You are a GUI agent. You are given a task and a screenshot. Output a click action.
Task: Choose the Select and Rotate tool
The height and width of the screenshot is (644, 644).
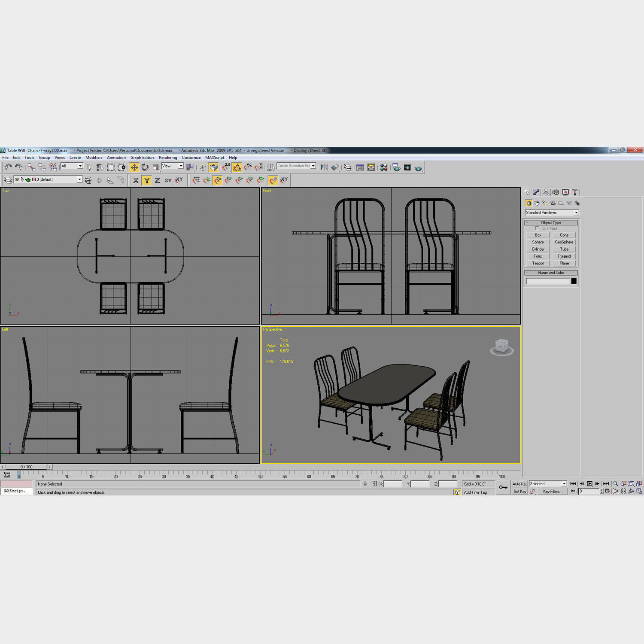tap(145, 167)
